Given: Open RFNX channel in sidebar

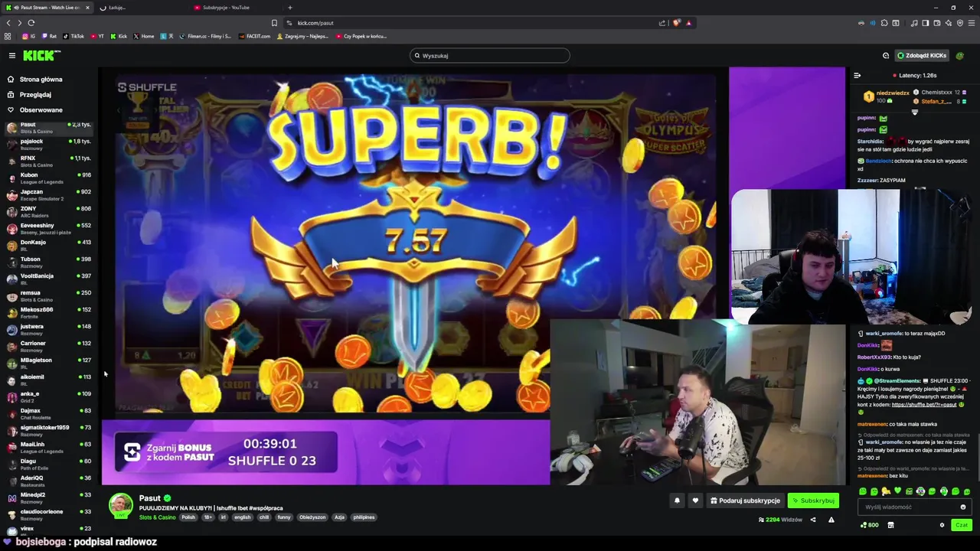Looking at the screenshot, I should [x=49, y=161].
